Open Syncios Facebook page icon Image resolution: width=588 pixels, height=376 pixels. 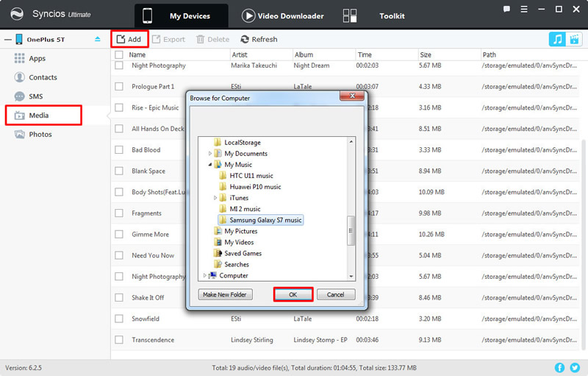[x=559, y=368]
